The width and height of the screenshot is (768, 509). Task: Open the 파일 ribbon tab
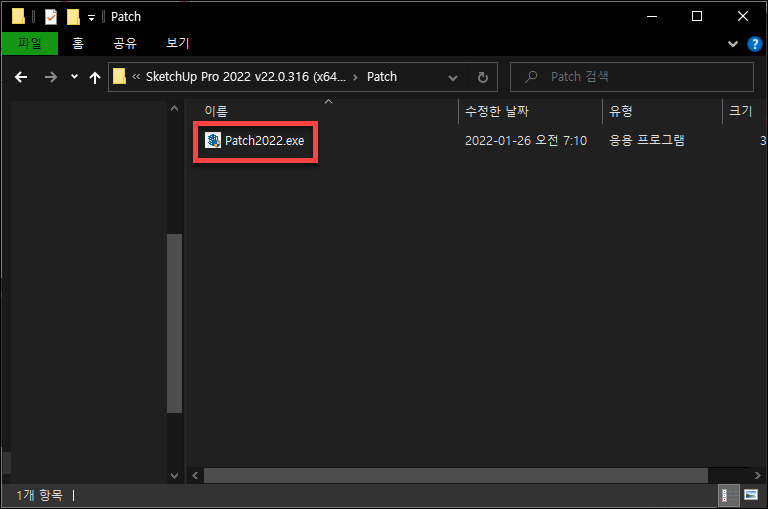[30, 43]
